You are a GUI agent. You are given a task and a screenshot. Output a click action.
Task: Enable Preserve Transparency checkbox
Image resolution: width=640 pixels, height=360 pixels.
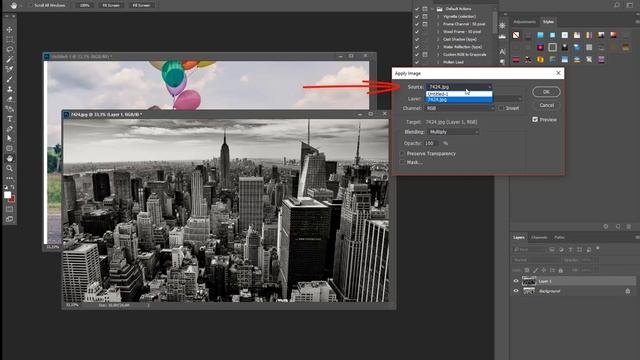(x=402, y=153)
